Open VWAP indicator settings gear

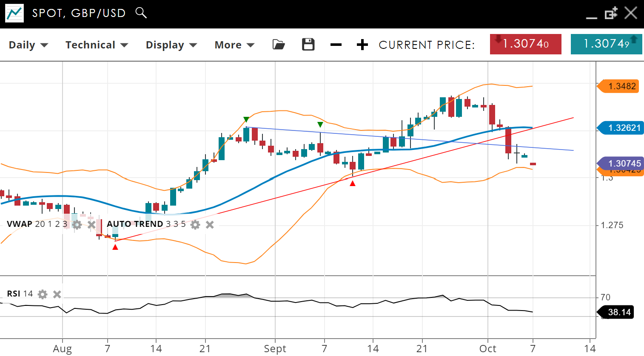tap(77, 225)
